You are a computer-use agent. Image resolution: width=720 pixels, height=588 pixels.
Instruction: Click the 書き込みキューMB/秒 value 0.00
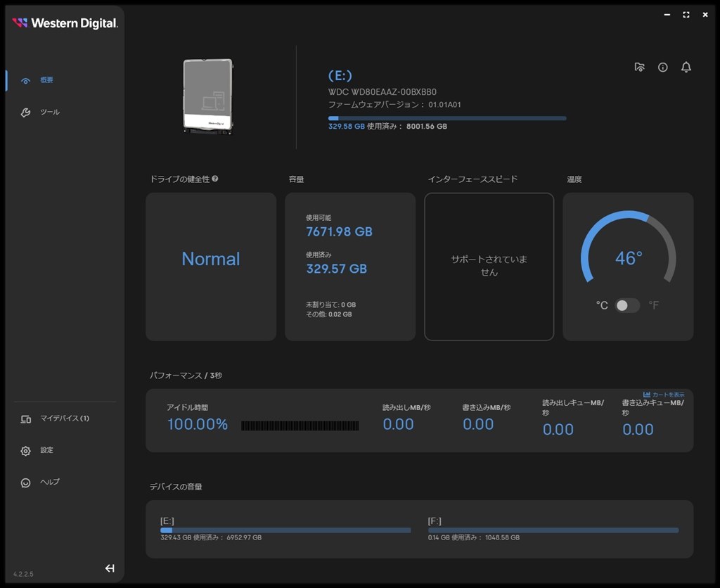point(638,429)
